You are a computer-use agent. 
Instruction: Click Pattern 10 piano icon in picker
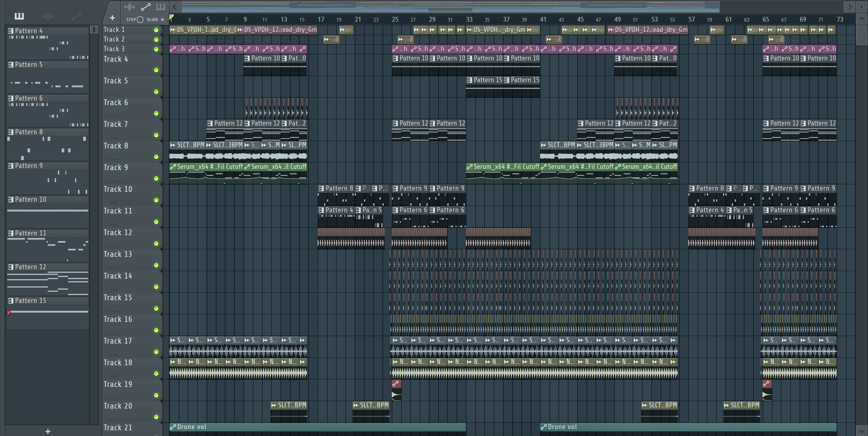coord(11,200)
